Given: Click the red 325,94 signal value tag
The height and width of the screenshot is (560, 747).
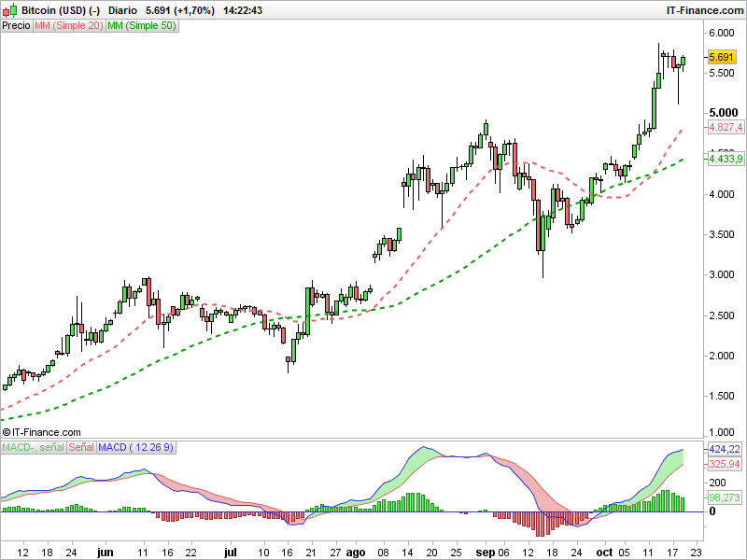Looking at the screenshot, I should pyautogui.click(x=725, y=464).
